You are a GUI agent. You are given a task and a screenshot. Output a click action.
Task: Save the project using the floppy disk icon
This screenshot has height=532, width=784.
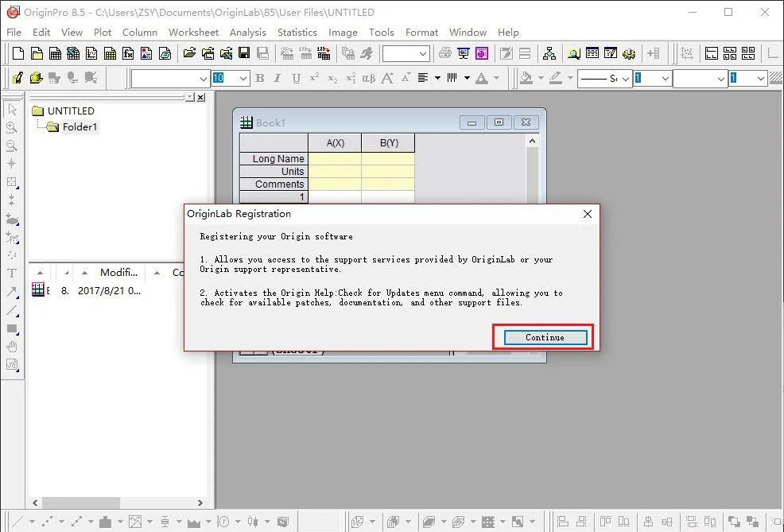point(244,53)
